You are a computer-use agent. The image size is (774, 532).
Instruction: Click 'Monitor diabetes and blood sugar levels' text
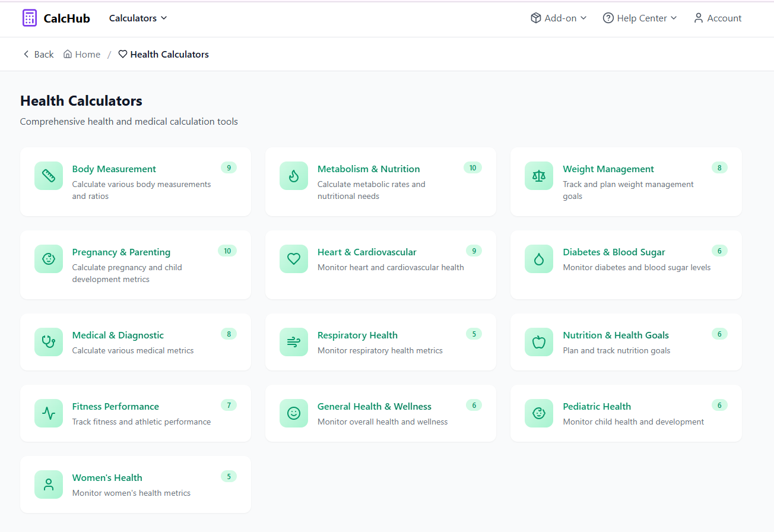tap(637, 267)
